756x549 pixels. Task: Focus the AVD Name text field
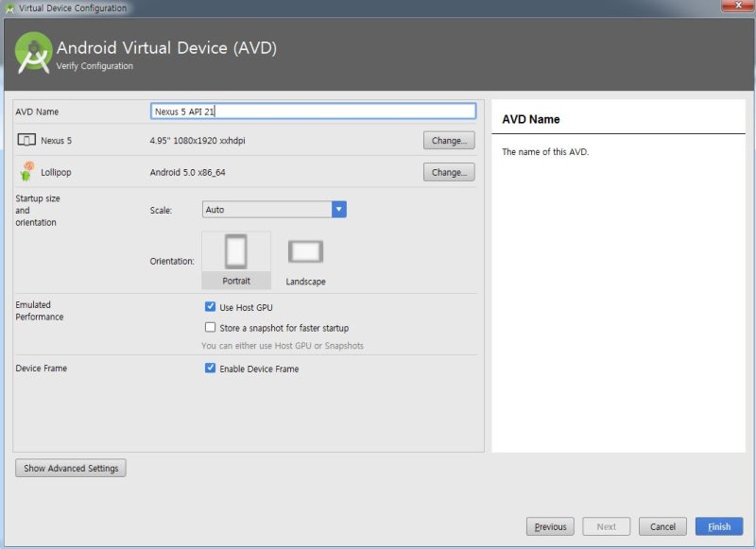tap(313, 112)
